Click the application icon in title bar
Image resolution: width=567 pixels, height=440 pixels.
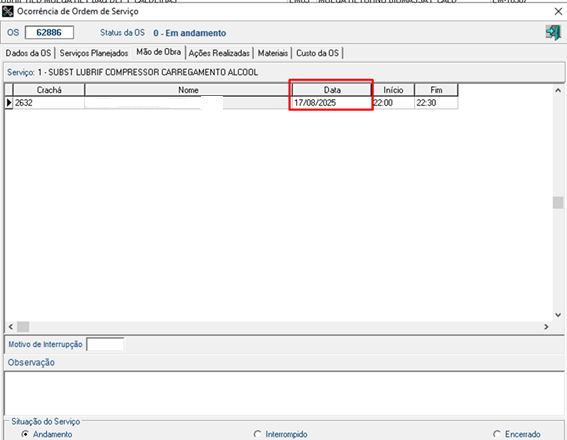point(8,12)
